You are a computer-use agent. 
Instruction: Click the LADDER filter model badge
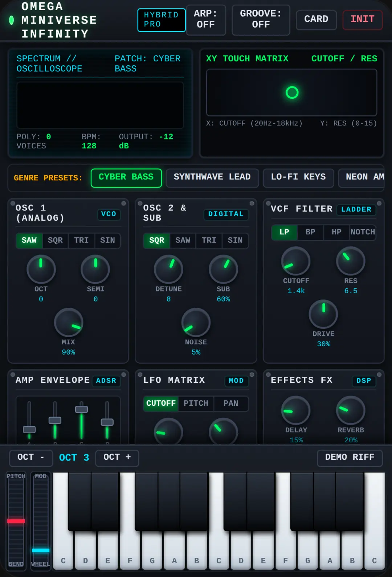(x=356, y=209)
